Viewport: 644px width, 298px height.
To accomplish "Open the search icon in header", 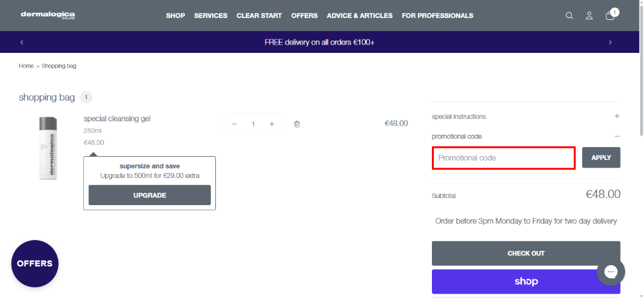I will (x=569, y=16).
